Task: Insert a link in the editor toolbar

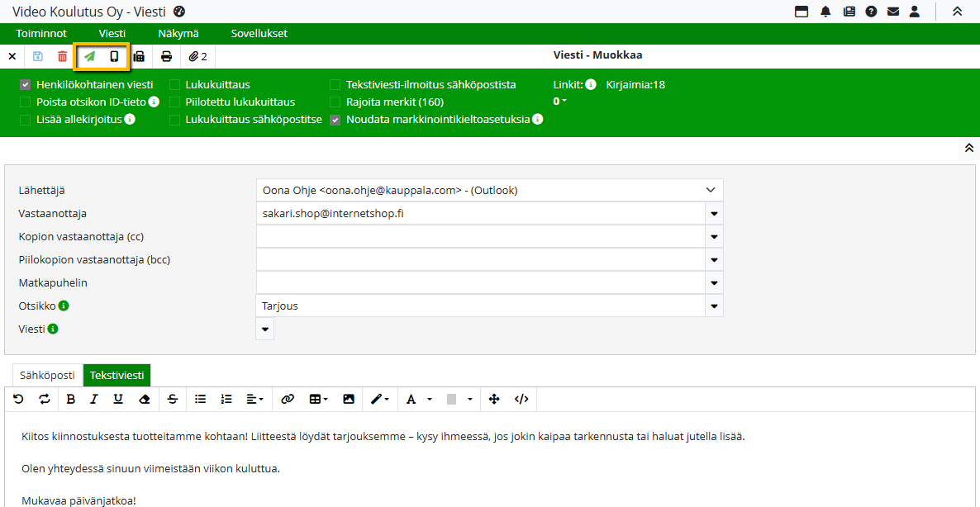Action: [x=288, y=399]
